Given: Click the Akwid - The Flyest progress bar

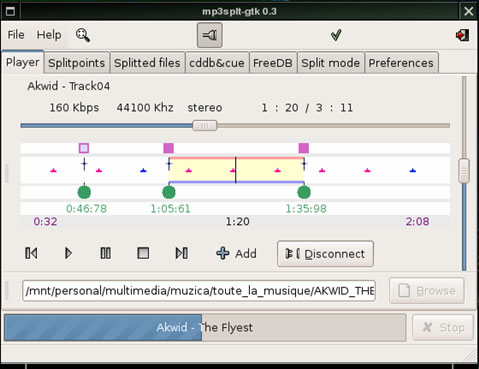Looking at the screenshot, I should (205, 327).
